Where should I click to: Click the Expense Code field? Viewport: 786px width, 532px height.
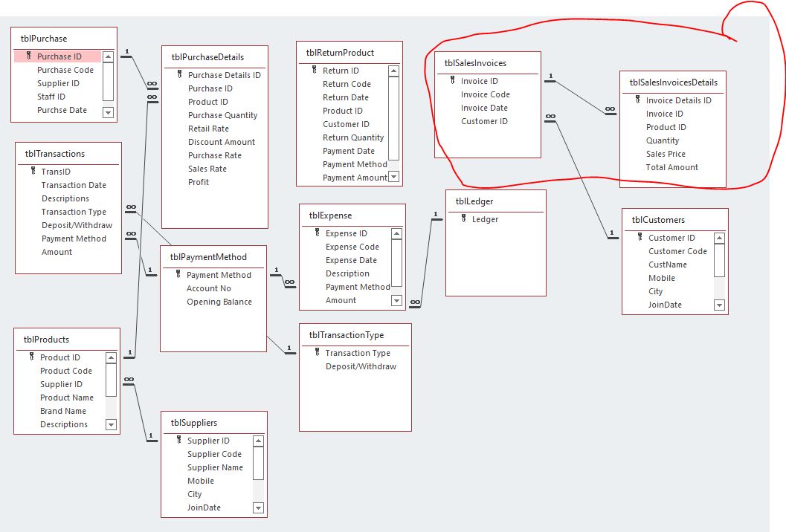pos(352,247)
